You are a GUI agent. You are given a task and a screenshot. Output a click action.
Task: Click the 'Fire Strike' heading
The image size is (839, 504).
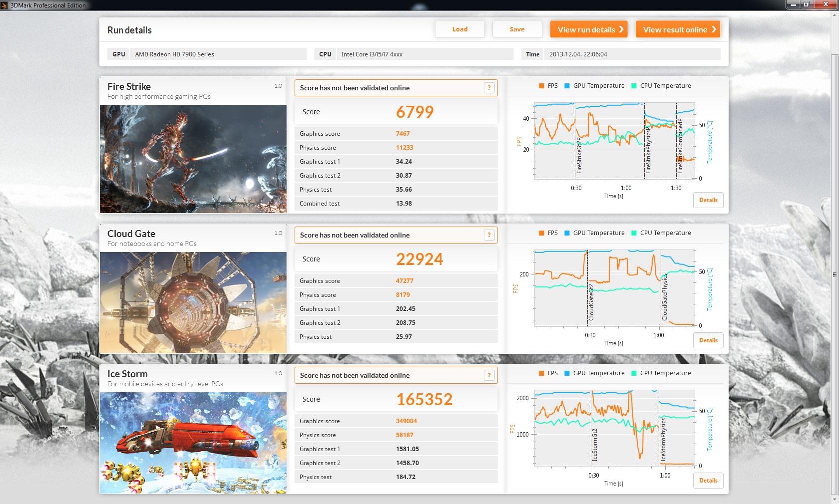(x=129, y=86)
